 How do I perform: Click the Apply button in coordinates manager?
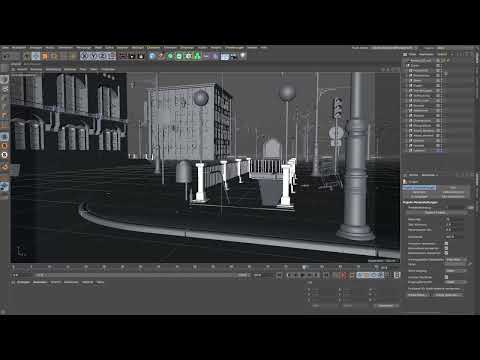pyautogui.click(x=385, y=306)
